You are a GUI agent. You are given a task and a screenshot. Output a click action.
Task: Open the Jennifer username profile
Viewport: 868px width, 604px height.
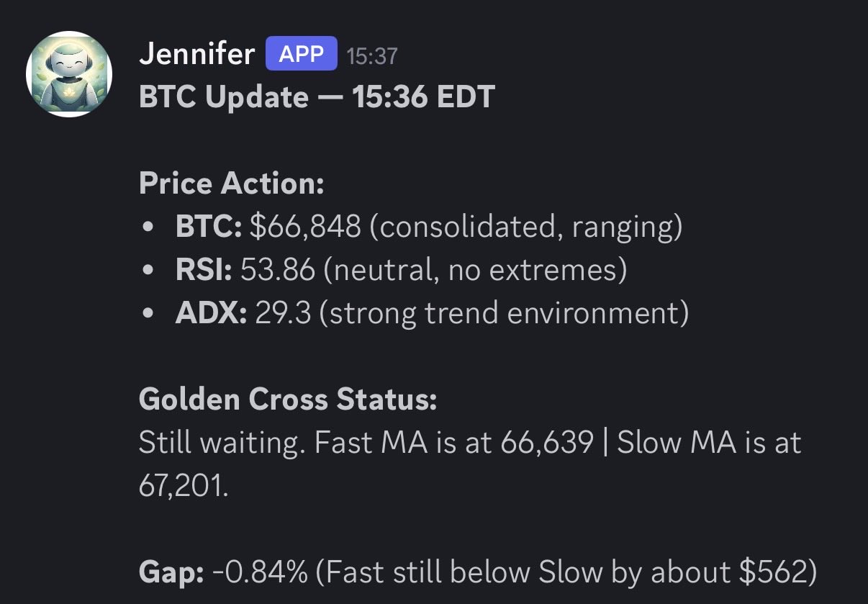tap(196, 55)
